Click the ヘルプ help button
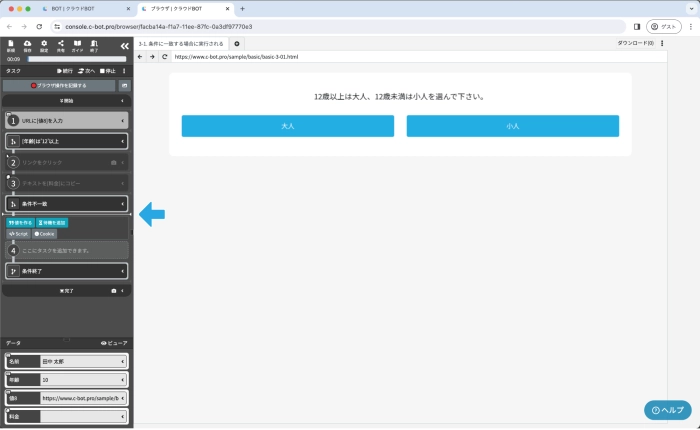This screenshot has height=430, width=700. 667,410
